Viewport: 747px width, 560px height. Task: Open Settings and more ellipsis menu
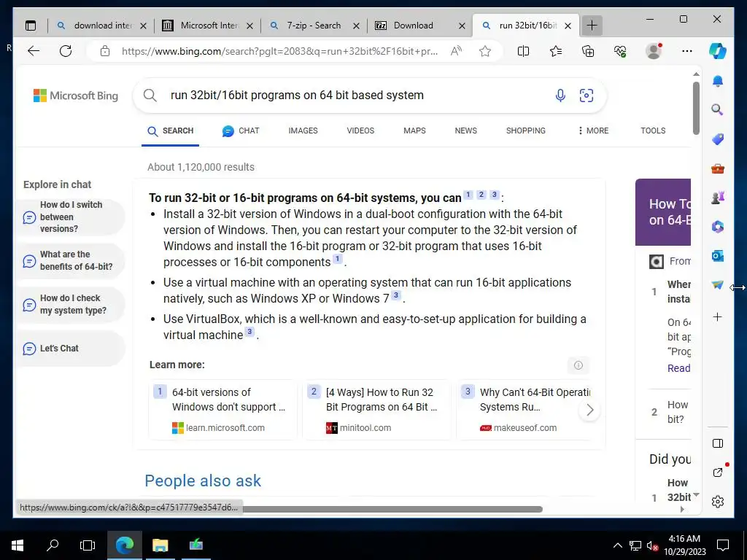point(686,51)
